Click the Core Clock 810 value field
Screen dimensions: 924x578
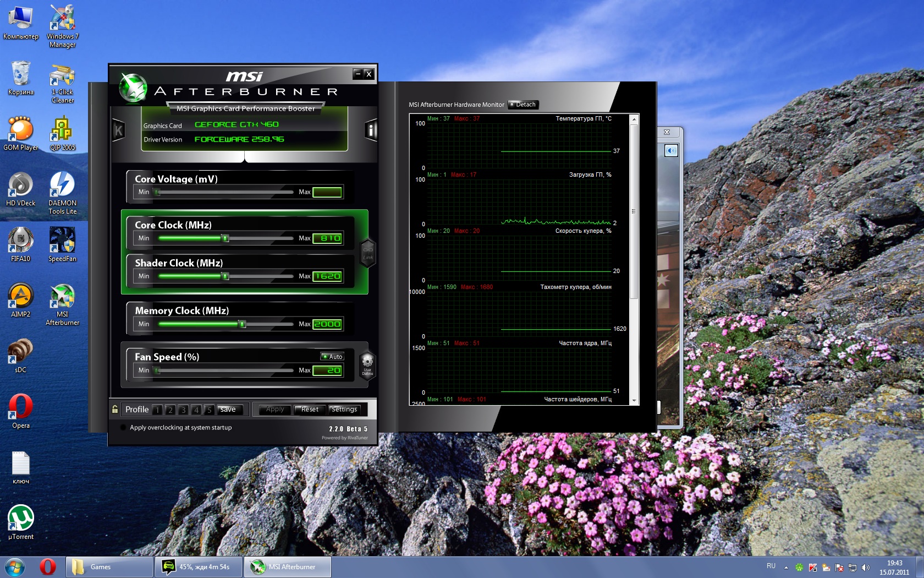[x=327, y=238]
